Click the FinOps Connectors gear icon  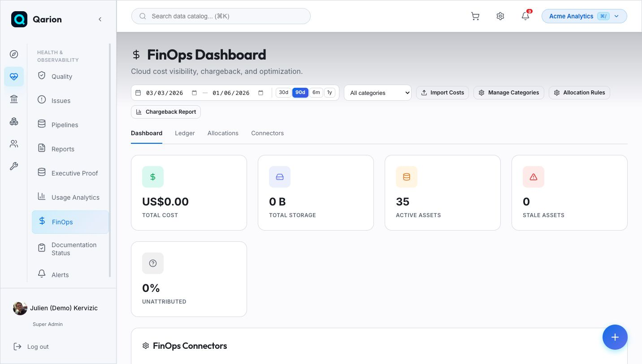(x=145, y=346)
